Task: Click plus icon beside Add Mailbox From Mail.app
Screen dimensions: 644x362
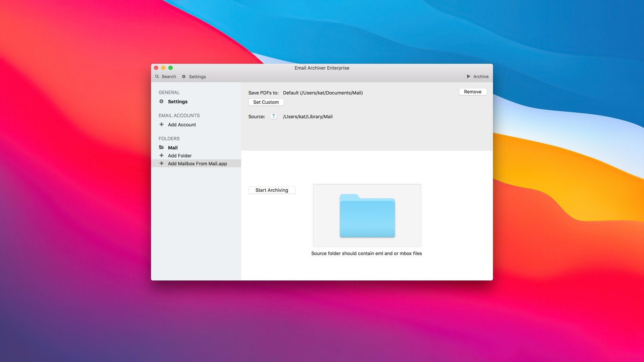Action: tap(161, 164)
